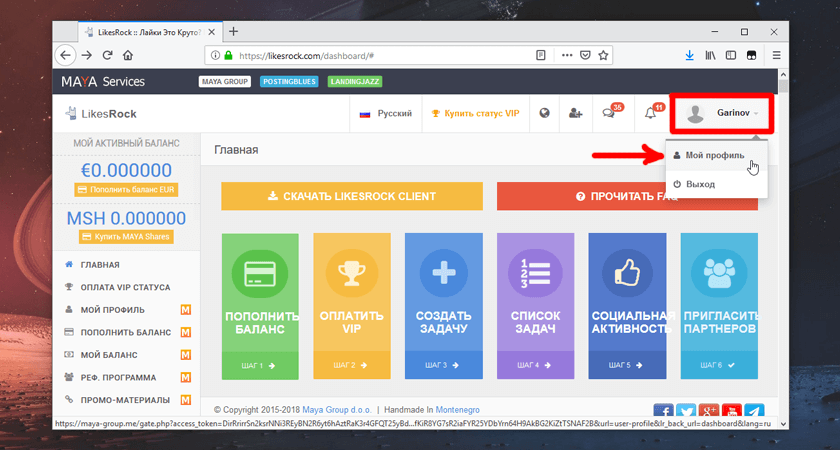The height and width of the screenshot is (450, 840).
Task: Click ШАГ 3 footer on СОЗДАТЬ ЗАДАЧУ tile
Action: tap(444, 365)
